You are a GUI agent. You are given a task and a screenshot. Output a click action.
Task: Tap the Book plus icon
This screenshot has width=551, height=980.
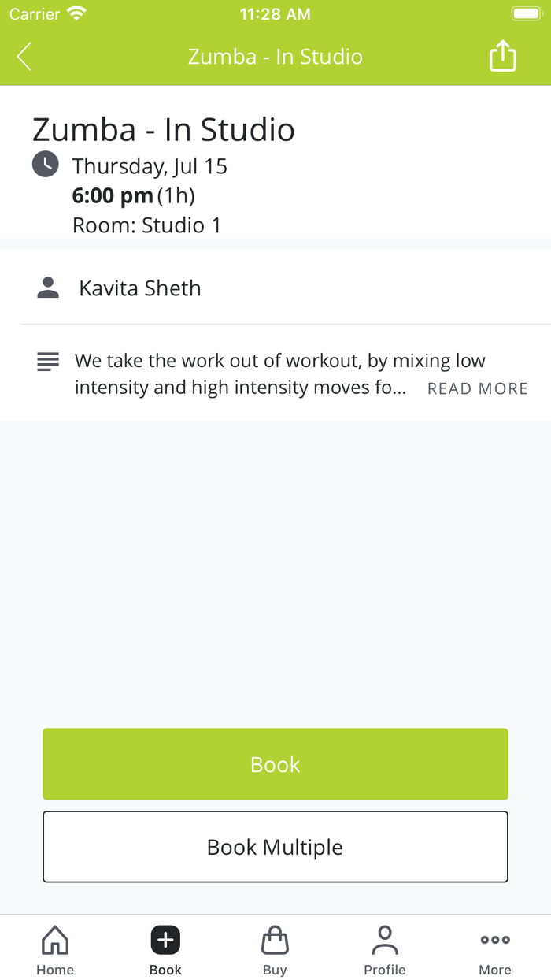pos(165,940)
